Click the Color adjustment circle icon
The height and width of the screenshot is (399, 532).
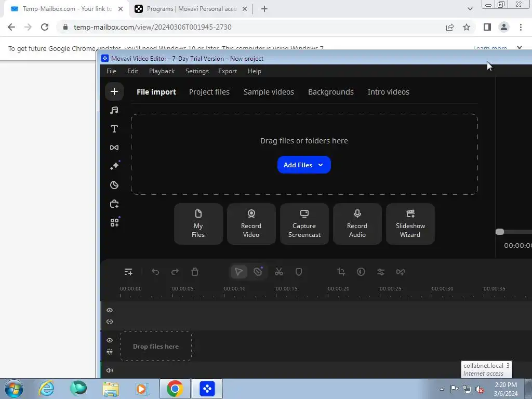(361, 272)
